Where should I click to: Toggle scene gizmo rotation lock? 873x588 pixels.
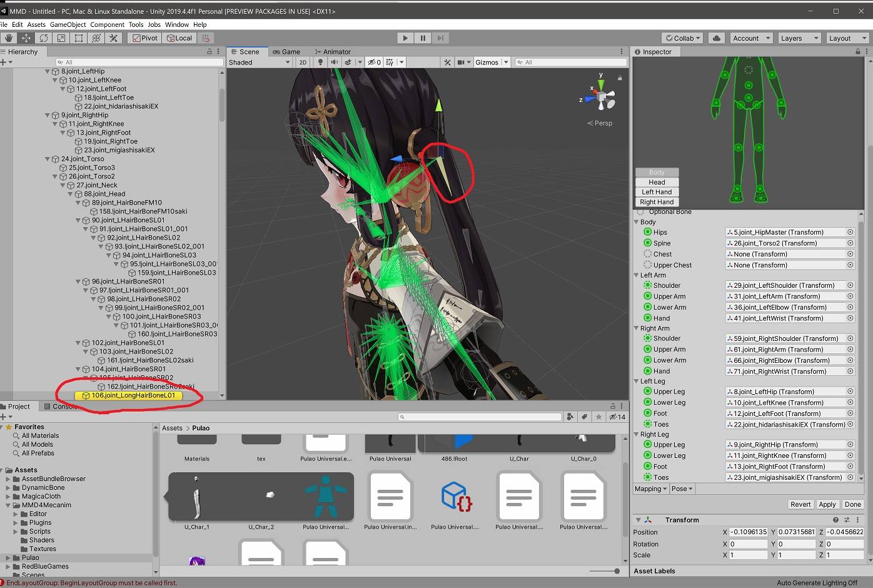click(x=620, y=78)
